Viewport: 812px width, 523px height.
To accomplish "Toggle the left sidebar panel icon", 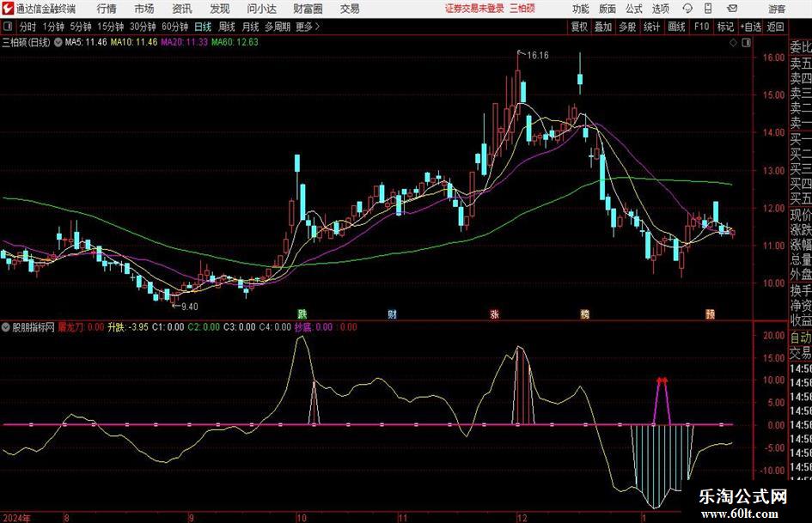I will coord(7,27).
